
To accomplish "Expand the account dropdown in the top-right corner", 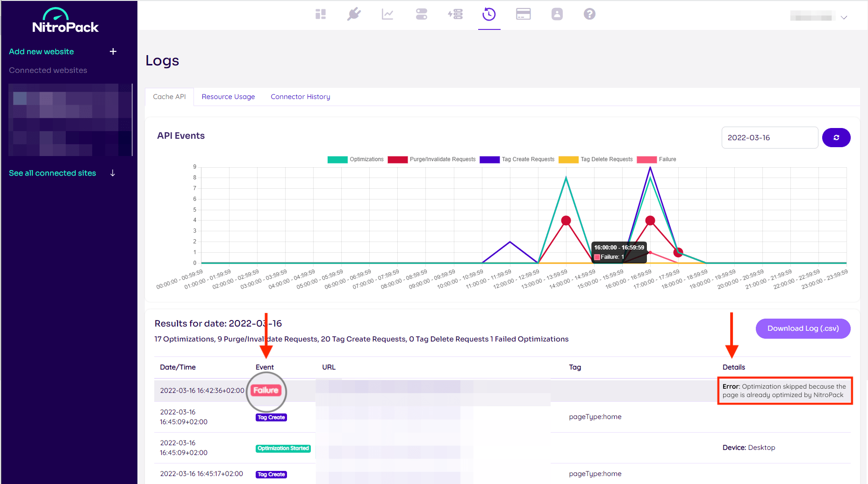I will (x=844, y=17).
